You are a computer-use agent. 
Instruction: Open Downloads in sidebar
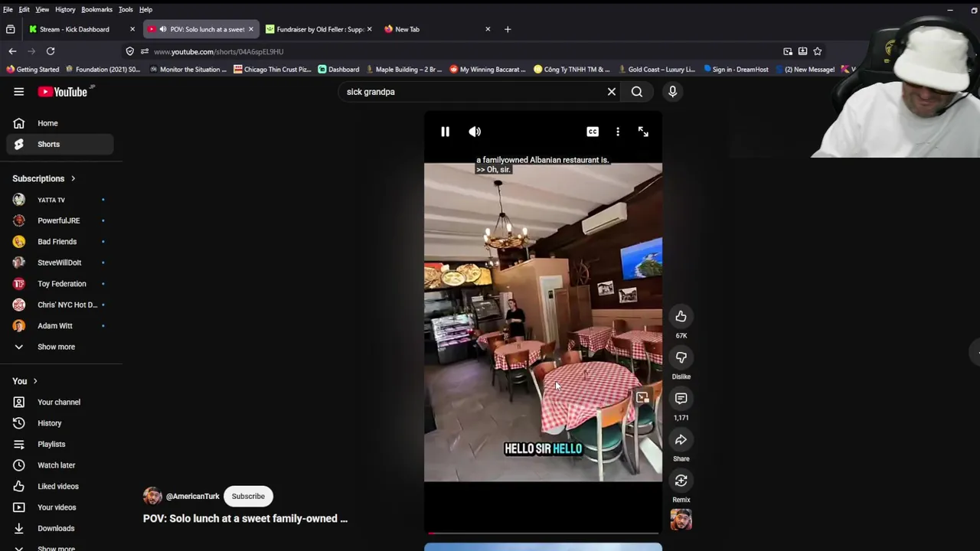60,528
